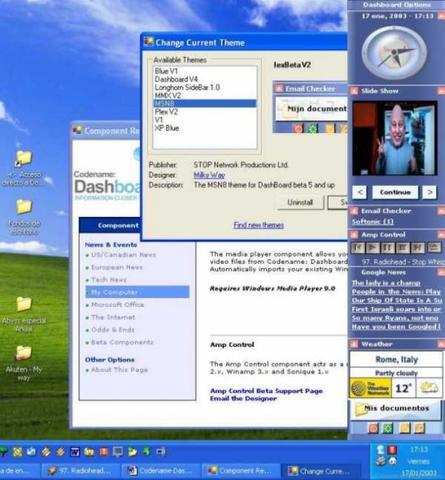Image resolution: width=445 pixels, height=480 pixels.
Task: Skip to next track in Amp Control
Action: (418, 248)
